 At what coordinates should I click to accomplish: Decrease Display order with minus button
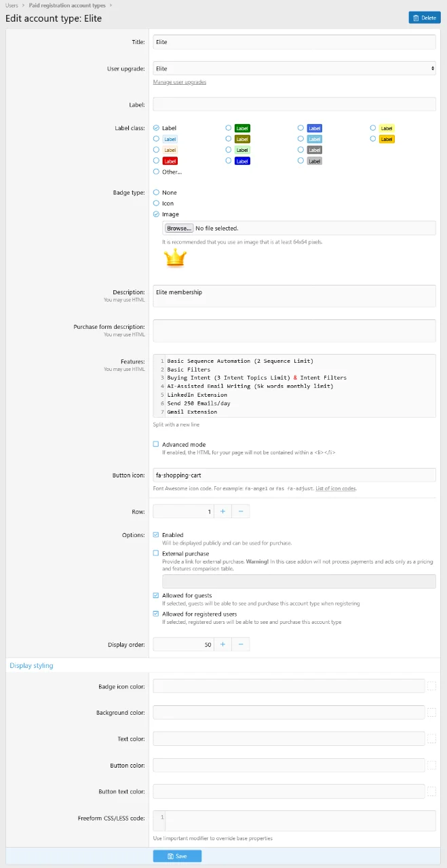click(x=241, y=644)
